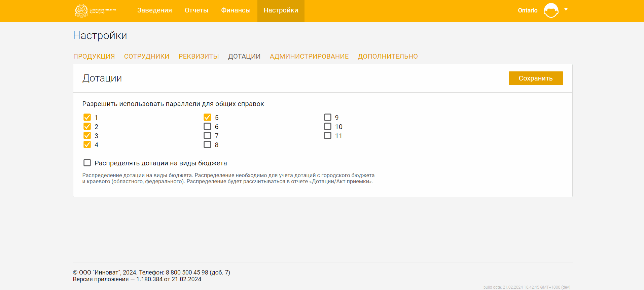Open the Реквизиты tab
The width and height of the screenshot is (644, 290).
pyautogui.click(x=199, y=56)
